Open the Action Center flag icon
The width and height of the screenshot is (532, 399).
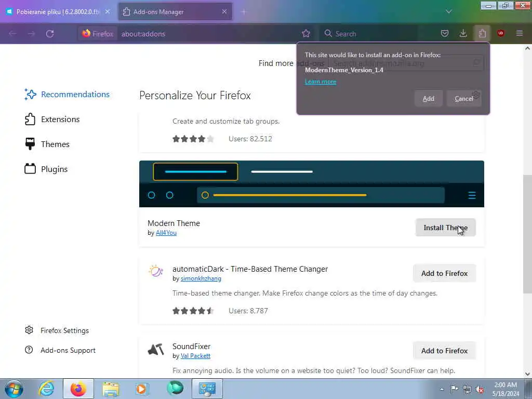[454, 389]
